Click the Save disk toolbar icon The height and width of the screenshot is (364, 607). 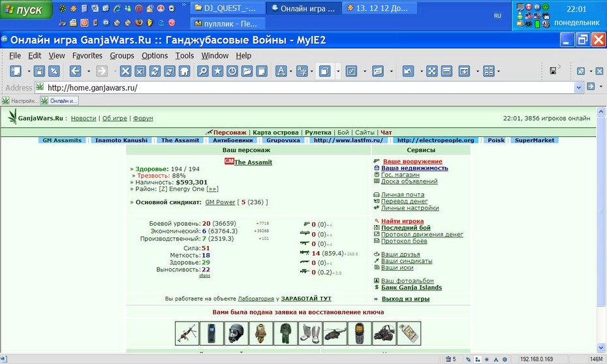point(39,71)
